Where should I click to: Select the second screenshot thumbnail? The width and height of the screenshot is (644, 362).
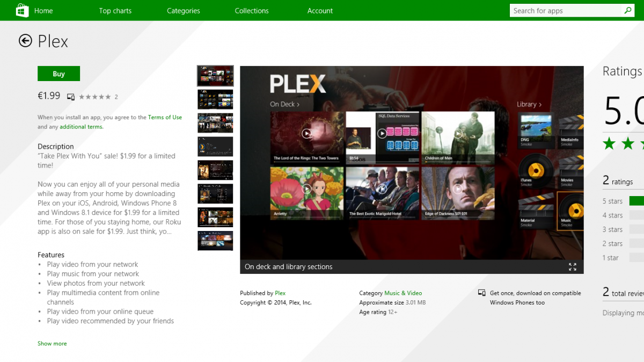point(215,99)
